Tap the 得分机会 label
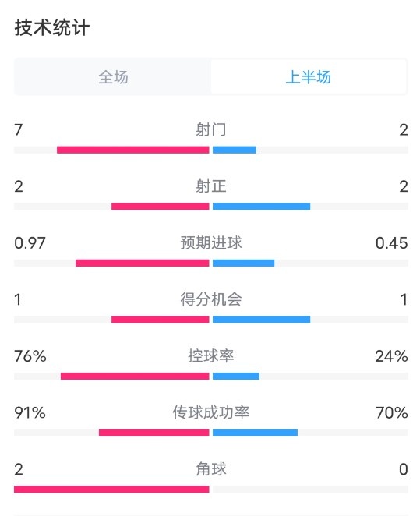This screenshot has height=516, width=420. point(211,299)
